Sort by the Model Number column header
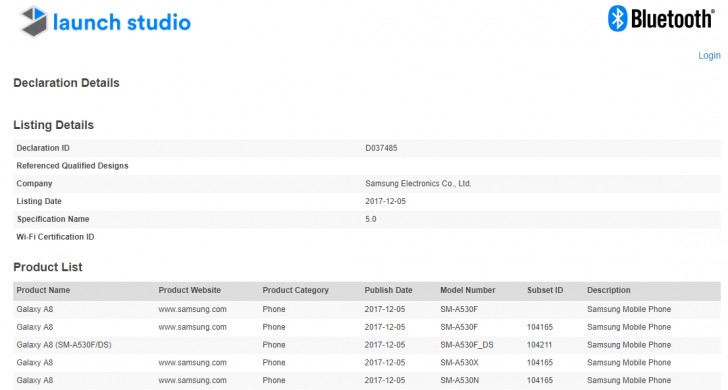The height and width of the screenshot is (390, 728). 468,290
